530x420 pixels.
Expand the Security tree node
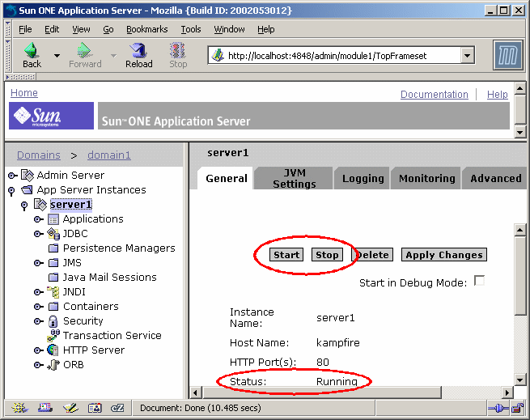(39, 321)
